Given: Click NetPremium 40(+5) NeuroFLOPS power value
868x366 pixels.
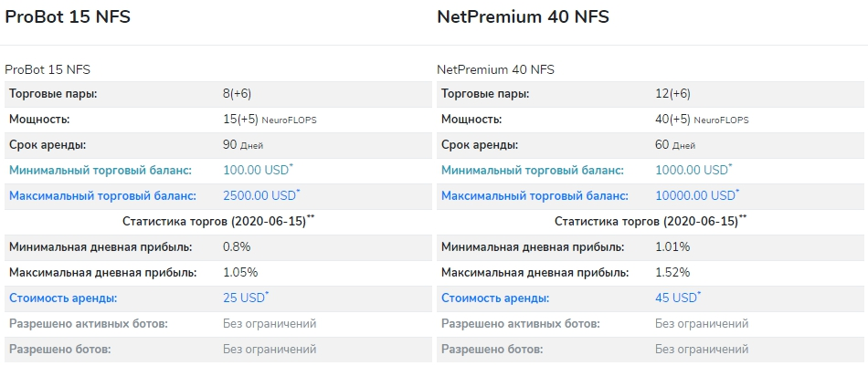Looking at the screenshot, I should pyautogui.click(x=702, y=120).
